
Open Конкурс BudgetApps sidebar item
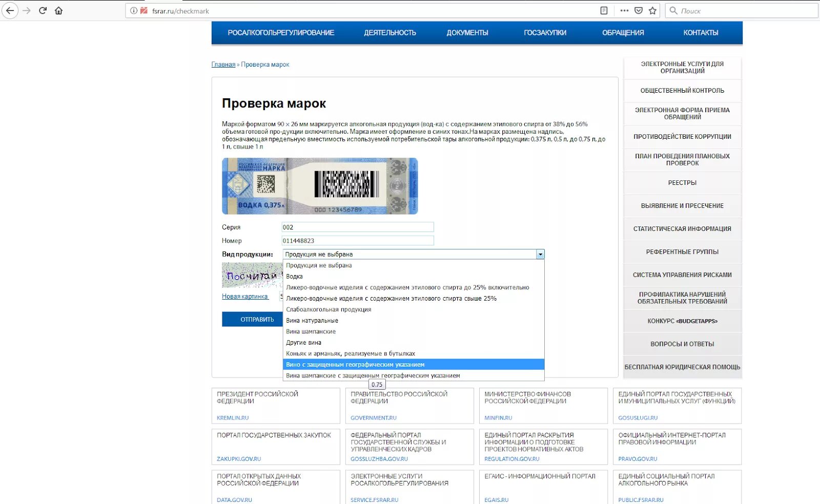click(682, 321)
